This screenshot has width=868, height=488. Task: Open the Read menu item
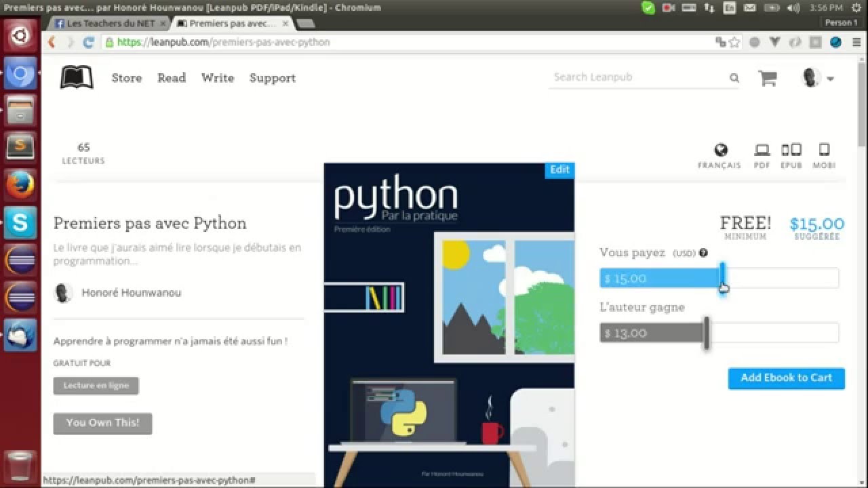click(172, 78)
